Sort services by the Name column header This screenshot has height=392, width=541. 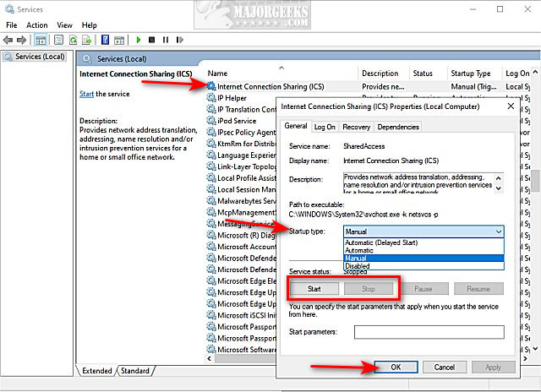click(x=281, y=73)
